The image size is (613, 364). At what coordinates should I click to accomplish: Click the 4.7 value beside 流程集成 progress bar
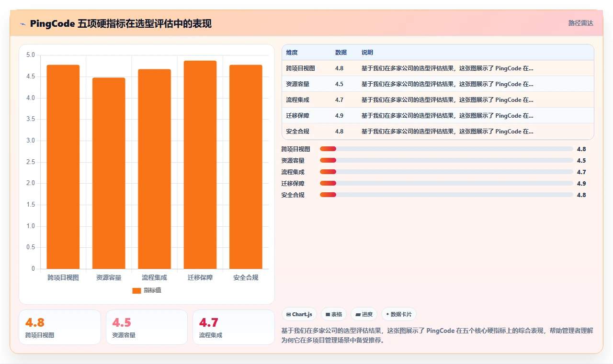[x=581, y=172]
